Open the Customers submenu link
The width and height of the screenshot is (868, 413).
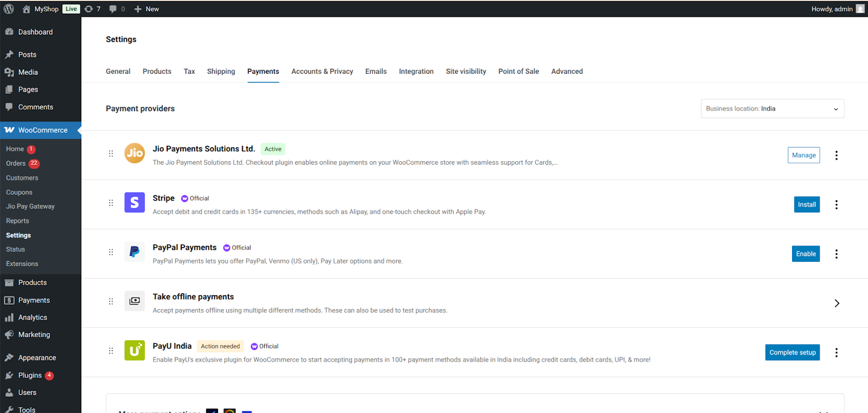tap(22, 178)
